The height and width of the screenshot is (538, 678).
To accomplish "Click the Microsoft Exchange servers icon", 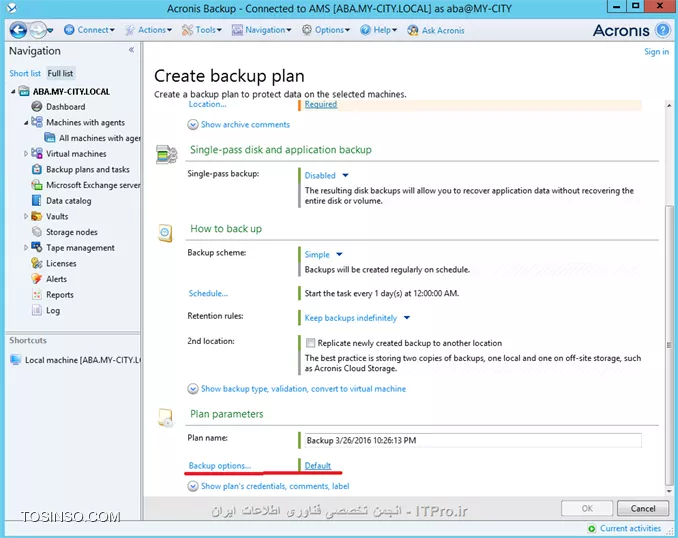I will [x=37, y=185].
